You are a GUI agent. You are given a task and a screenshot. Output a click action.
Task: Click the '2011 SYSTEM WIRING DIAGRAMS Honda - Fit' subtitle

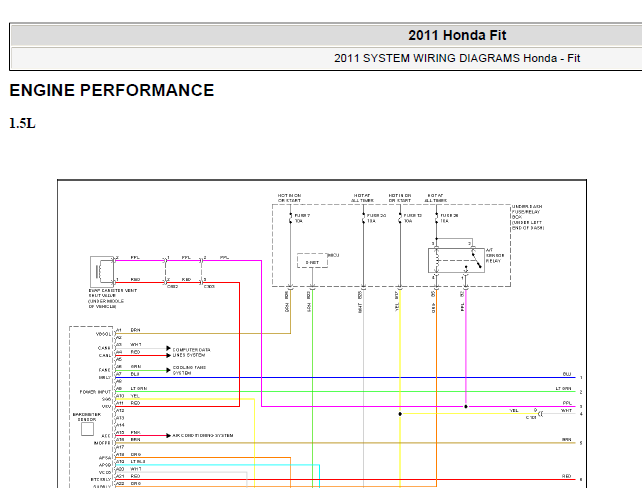pos(457,58)
